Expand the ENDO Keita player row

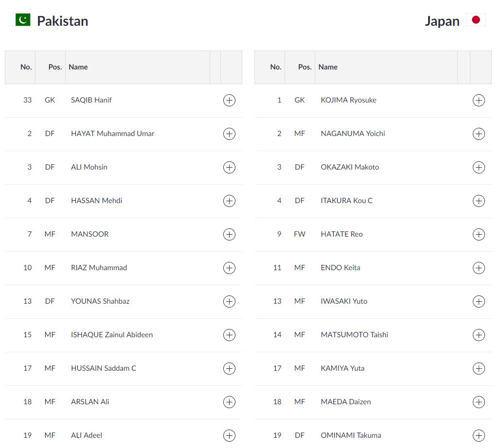(479, 268)
